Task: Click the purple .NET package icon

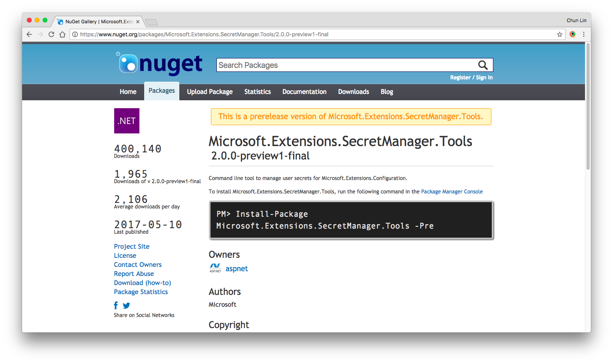Action: (127, 121)
